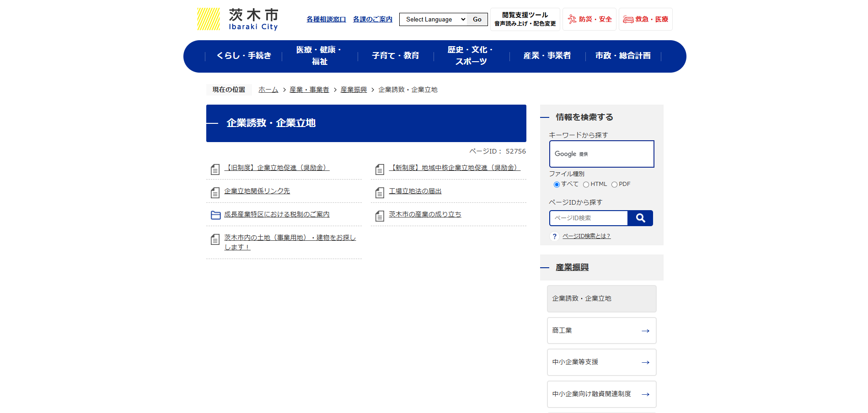Select the すべて file type radio

[x=557, y=185]
